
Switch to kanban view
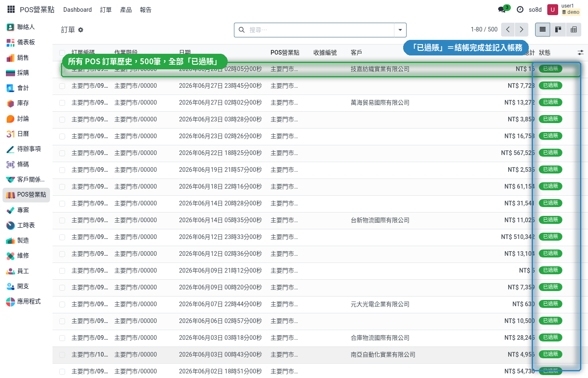(558, 29)
